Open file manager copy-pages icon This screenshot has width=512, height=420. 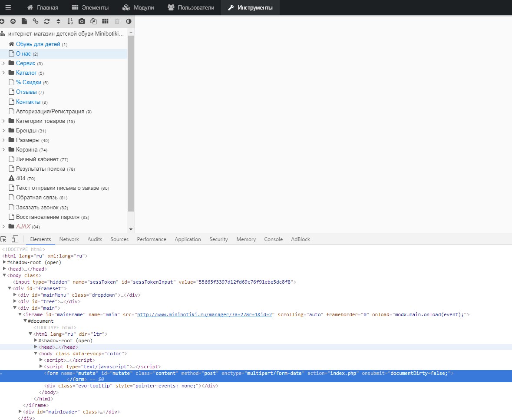point(93,21)
